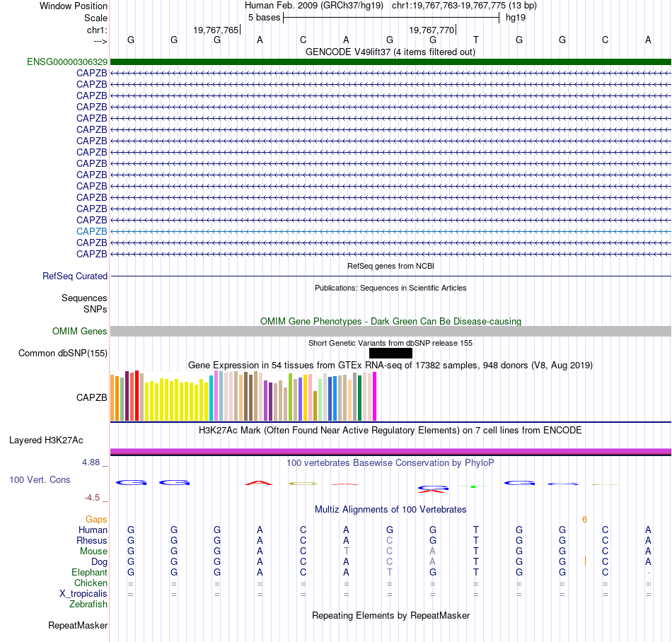This screenshot has width=672, height=642.
Task: Select the gray OMIM Genes item bar
Action: 390,331
